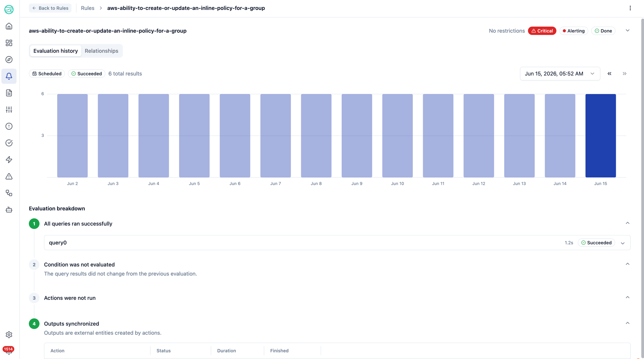Viewport: 644px width, 359px height.
Task: Open the evaluation date dropdown
Action: point(560,74)
